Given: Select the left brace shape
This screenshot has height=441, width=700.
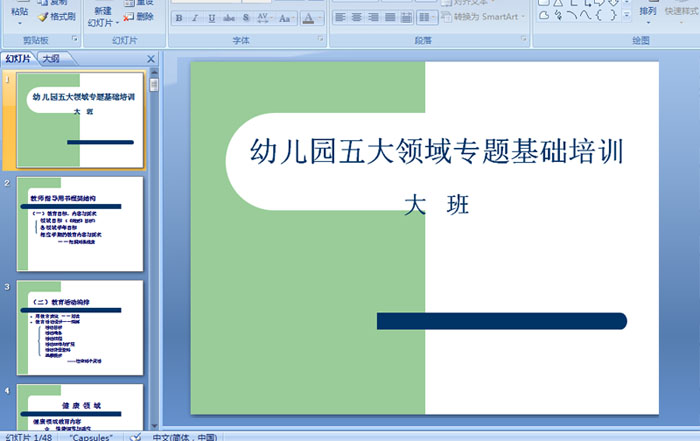Looking at the screenshot, I should [x=599, y=16].
